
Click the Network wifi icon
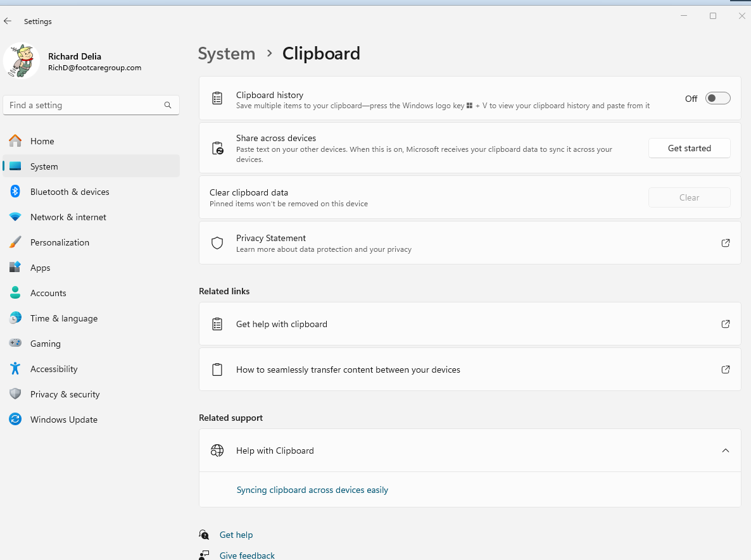(15, 217)
